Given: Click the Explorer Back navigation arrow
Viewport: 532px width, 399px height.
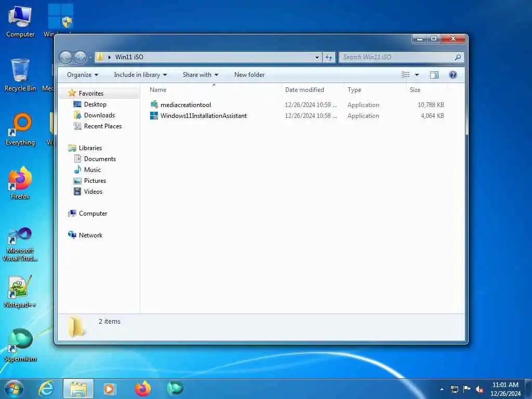Looking at the screenshot, I should [65, 57].
